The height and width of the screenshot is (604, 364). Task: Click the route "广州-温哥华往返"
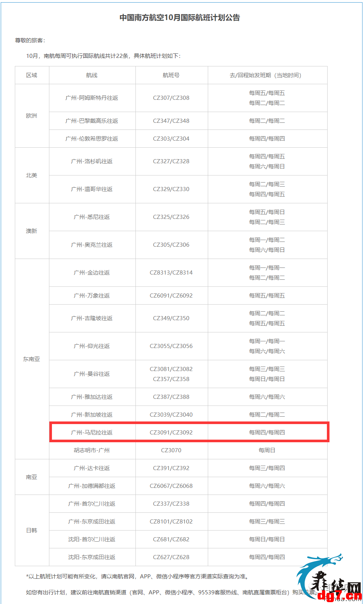point(92,189)
